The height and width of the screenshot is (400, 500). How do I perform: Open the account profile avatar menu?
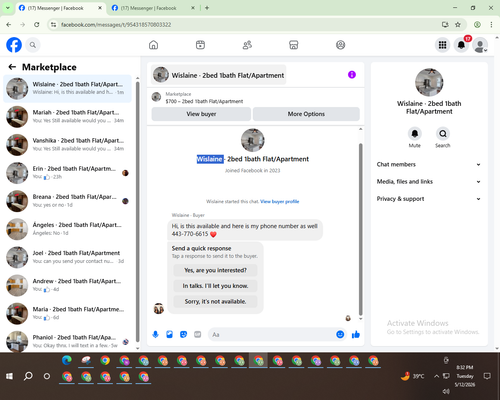click(x=480, y=45)
